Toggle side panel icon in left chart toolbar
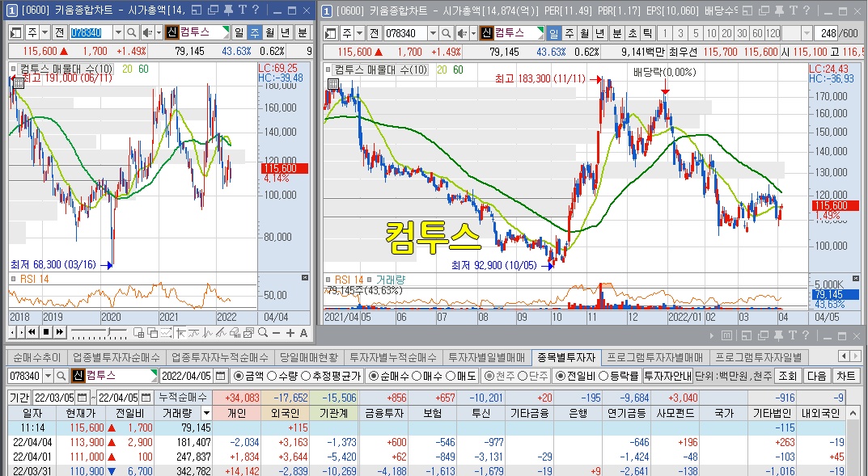The width and height of the screenshot is (868, 476). tap(16, 32)
